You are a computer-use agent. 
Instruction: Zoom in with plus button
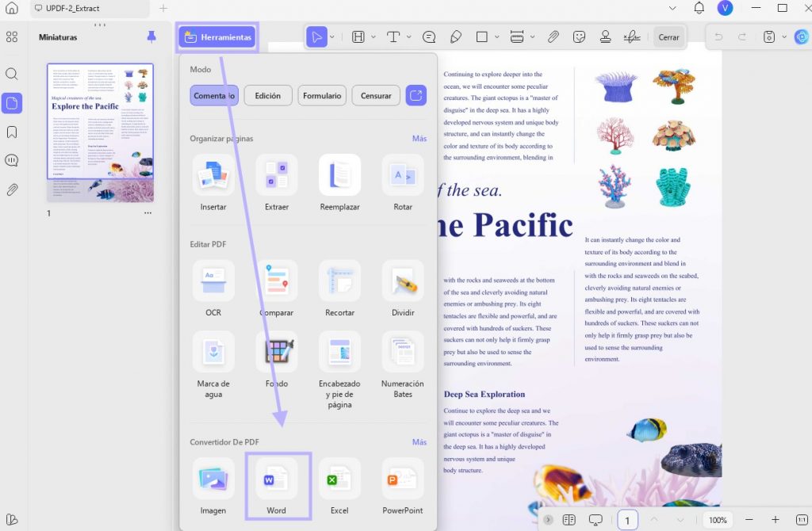pyautogui.click(x=776, y=520)
